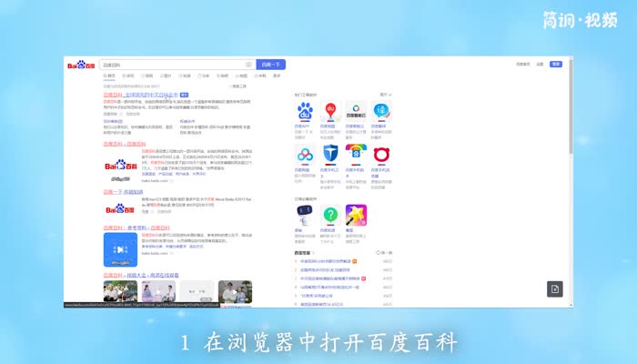Click the document button at bottom right

click(x=555, y=288)
